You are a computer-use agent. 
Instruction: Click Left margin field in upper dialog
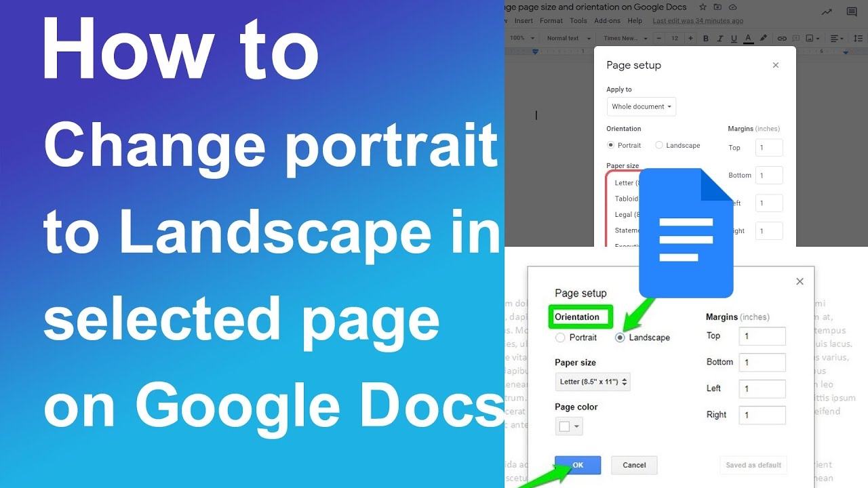769,203
